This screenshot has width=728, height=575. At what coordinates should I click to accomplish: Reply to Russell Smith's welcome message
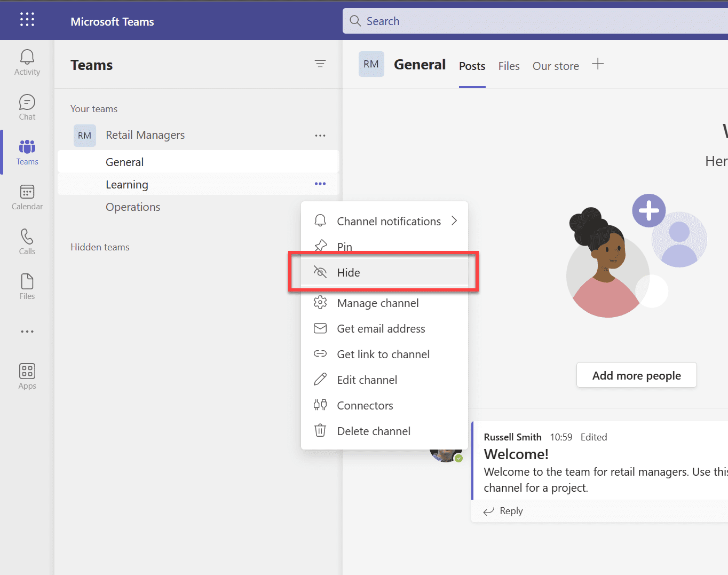510,510
